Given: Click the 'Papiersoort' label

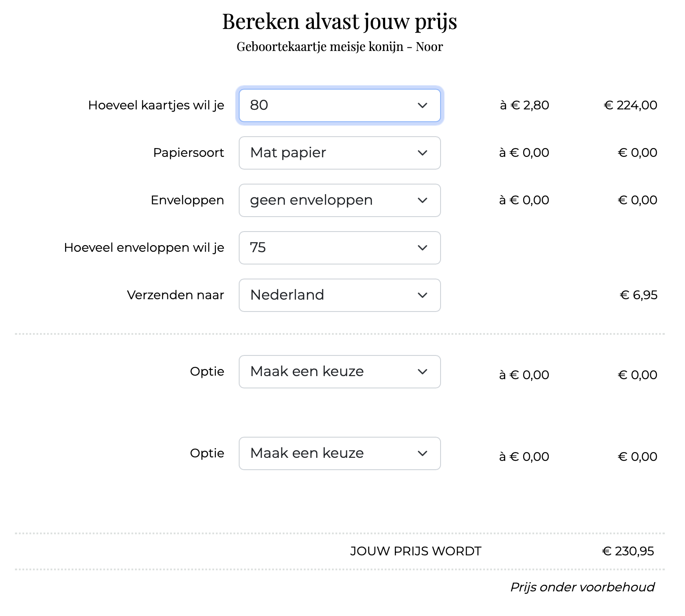Looking at the screenshot, I should pos(189,153).
